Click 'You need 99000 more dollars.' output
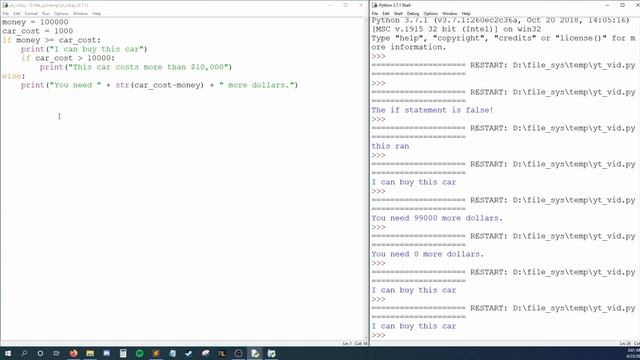Viewport: 640px width, 360px height. [437, 218]
